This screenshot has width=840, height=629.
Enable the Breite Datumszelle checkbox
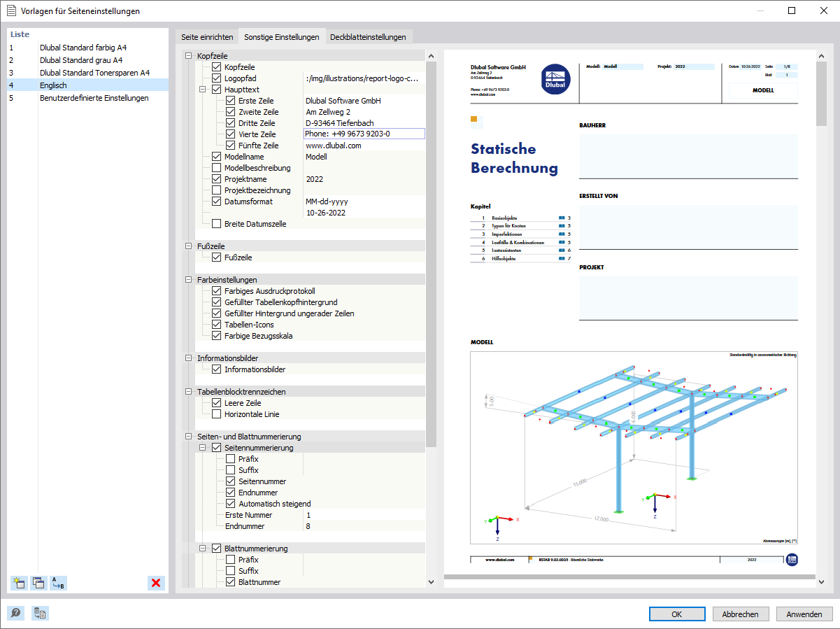[217, 224]
